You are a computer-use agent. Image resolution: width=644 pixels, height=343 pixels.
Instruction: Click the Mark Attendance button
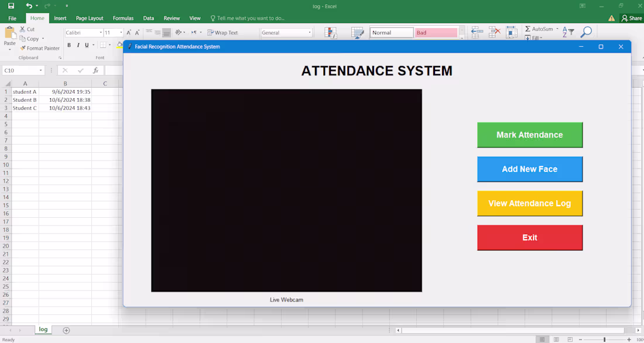click(529, 135)
